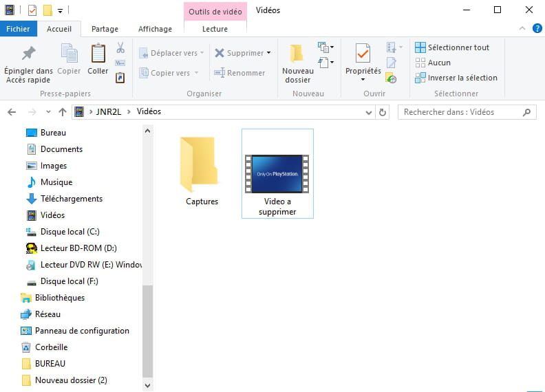Click Sélectionner tout

(x=452, y=47)
